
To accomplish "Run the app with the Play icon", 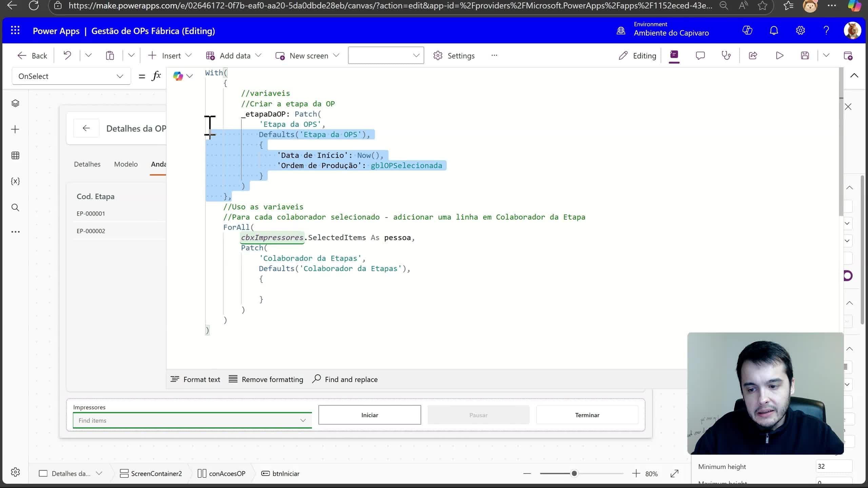I will coord(779,55).
